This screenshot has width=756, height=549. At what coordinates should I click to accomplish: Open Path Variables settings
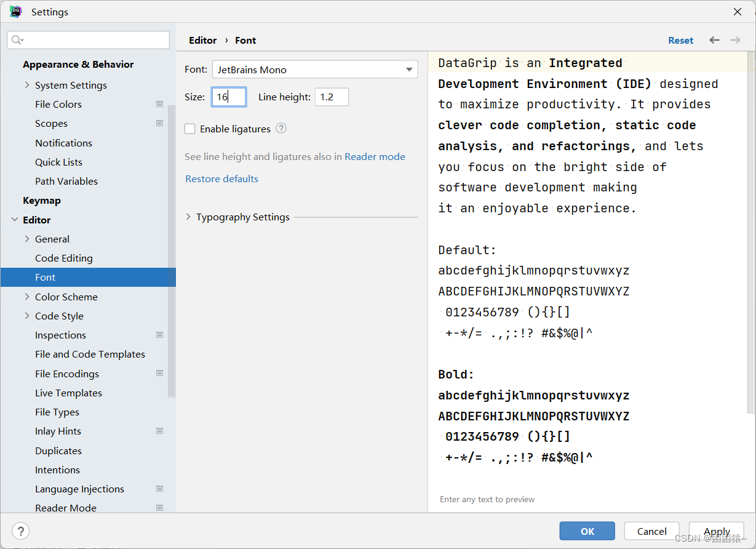(66, 182)
